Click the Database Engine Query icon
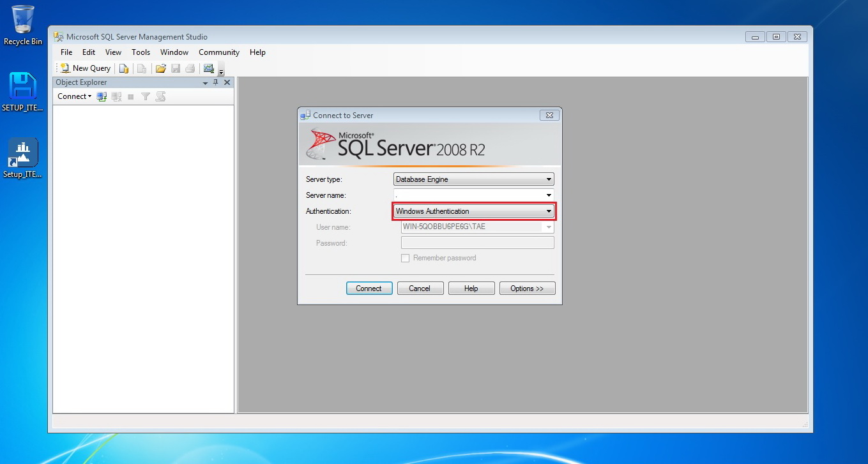This screenshot has height=464, width=868. coord(124,68)
